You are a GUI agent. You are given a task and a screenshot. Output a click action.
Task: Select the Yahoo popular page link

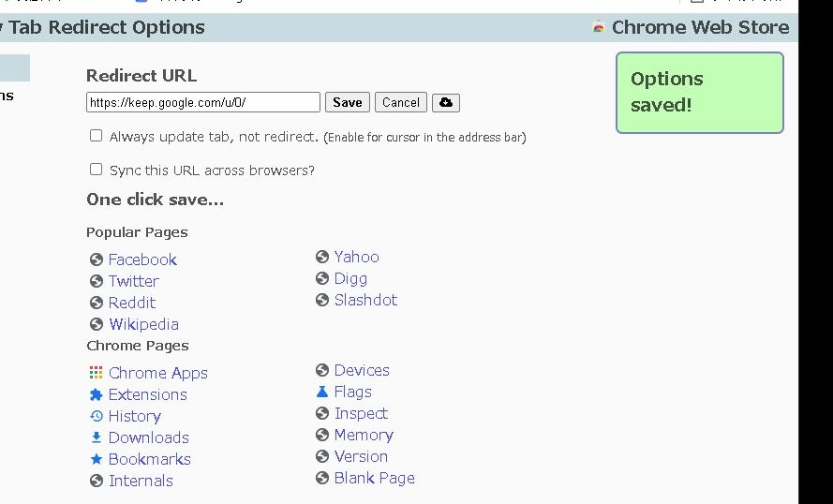pos(356,257)
